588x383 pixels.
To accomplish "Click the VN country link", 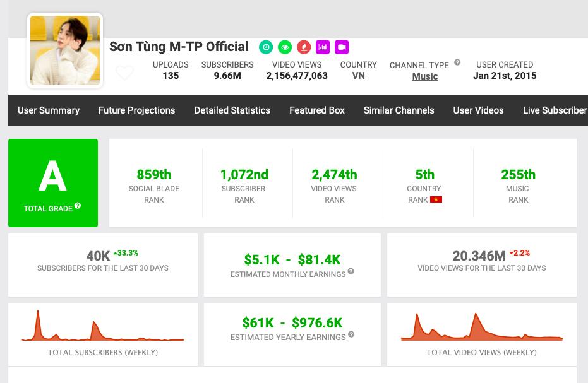I will (x=358, y=76).
